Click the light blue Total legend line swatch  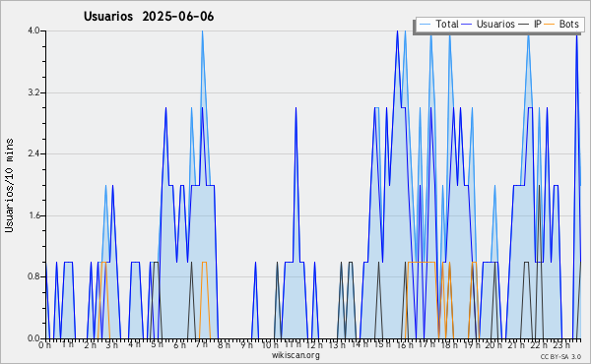[426, 25]
